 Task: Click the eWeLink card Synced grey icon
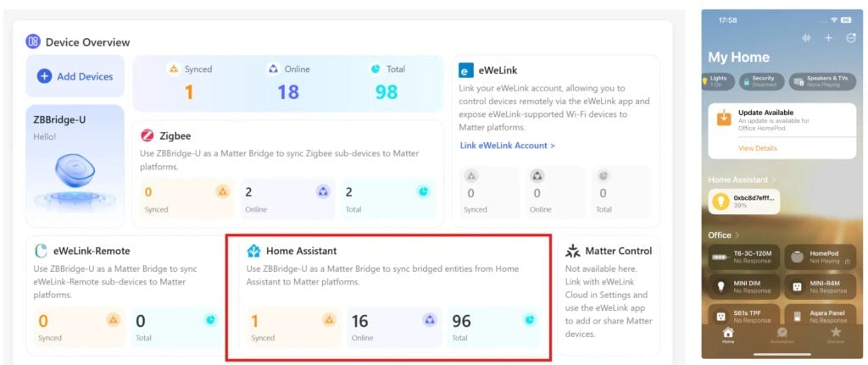[x=471, y=176]
